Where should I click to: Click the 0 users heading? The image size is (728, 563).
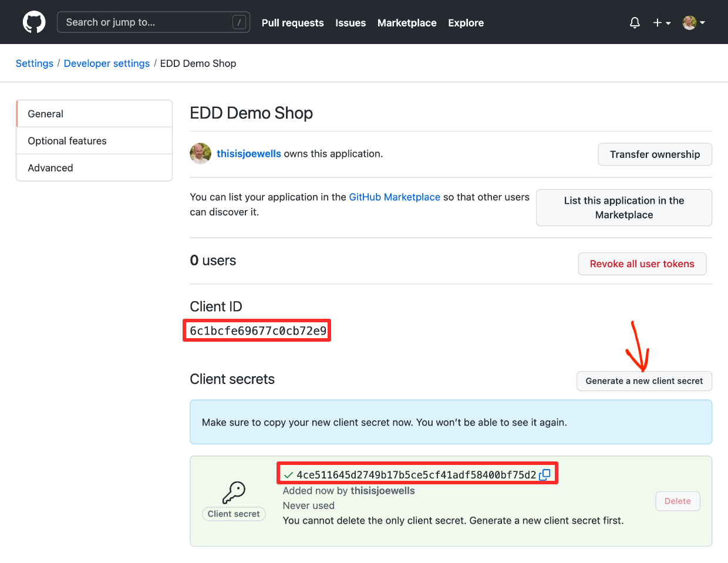tap(213, 261)
